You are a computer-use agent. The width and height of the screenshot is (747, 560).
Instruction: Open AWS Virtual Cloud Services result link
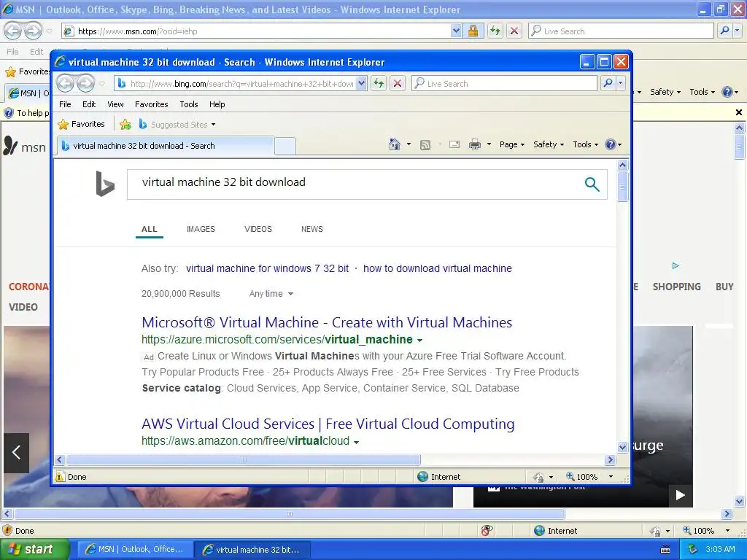click(328, 424)
